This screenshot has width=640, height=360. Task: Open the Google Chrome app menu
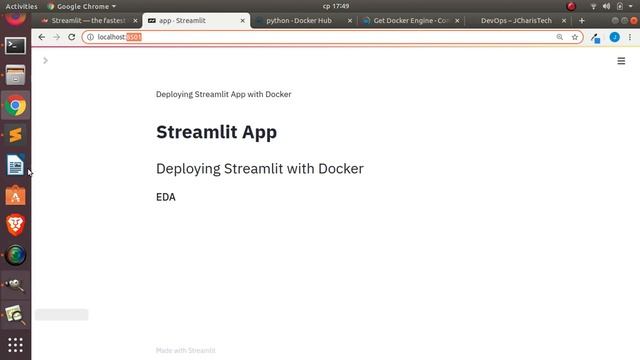click(x=81, y=6)
